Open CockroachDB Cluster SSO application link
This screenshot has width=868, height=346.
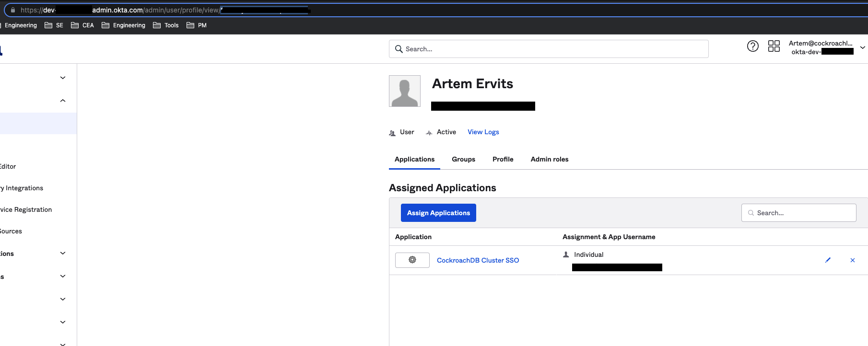tap(478, 260)
